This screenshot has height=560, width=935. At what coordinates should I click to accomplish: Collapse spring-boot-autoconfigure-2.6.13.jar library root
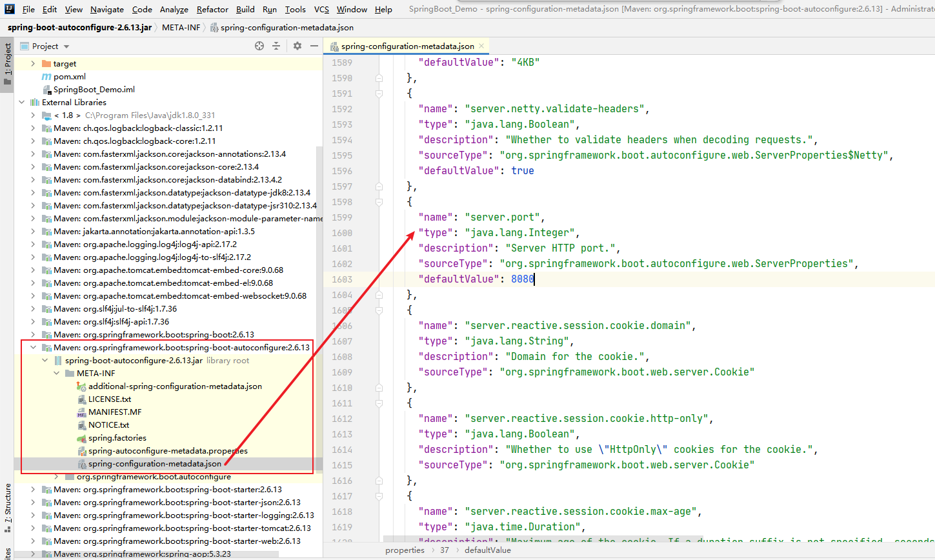[x=45, y=360]
